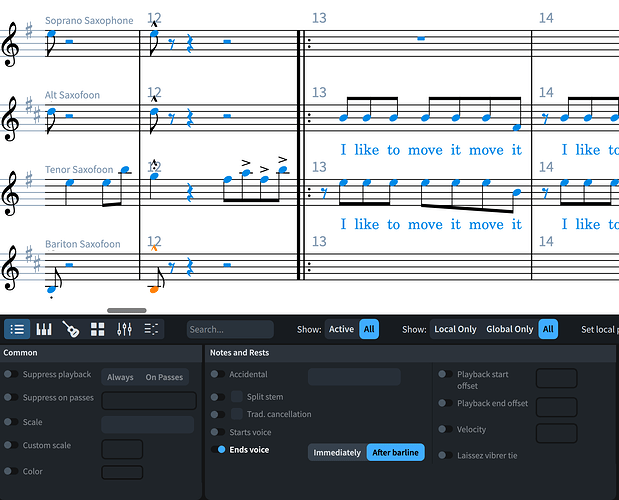
Task: Select Always for Suppress playback
Action: [x=120, y=377]
